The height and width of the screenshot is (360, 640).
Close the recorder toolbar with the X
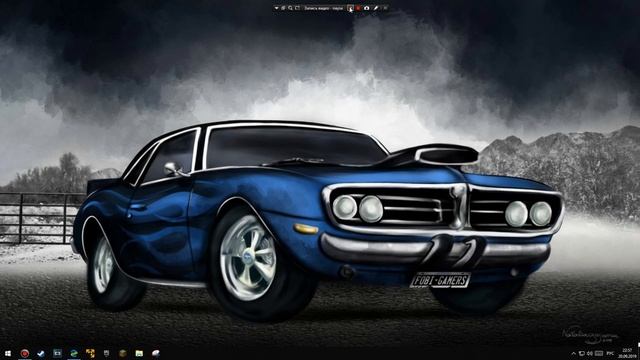tap(385, 8)
